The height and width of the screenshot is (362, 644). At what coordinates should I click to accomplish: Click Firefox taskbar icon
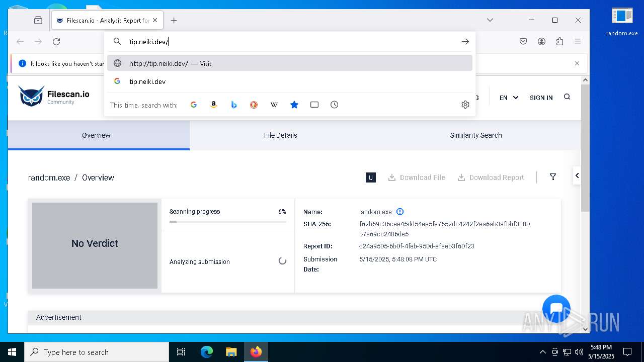[256, 352]
